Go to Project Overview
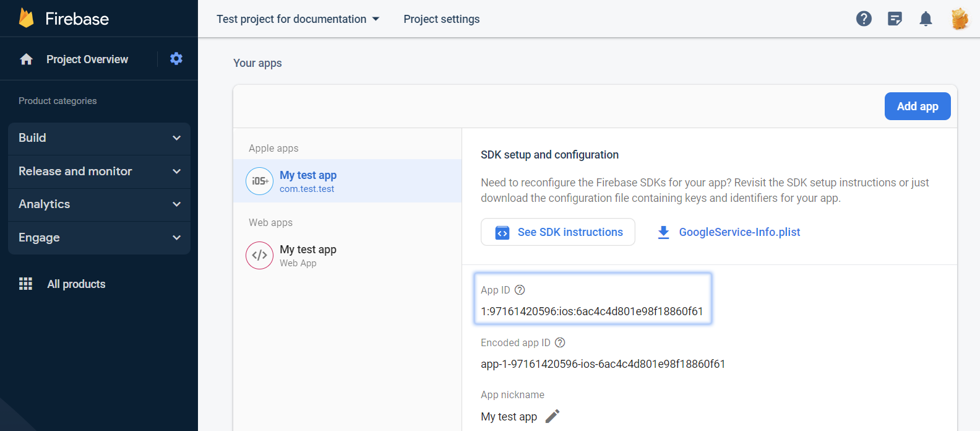The width and height of the screenshot is (980, 431). [87, 59]
